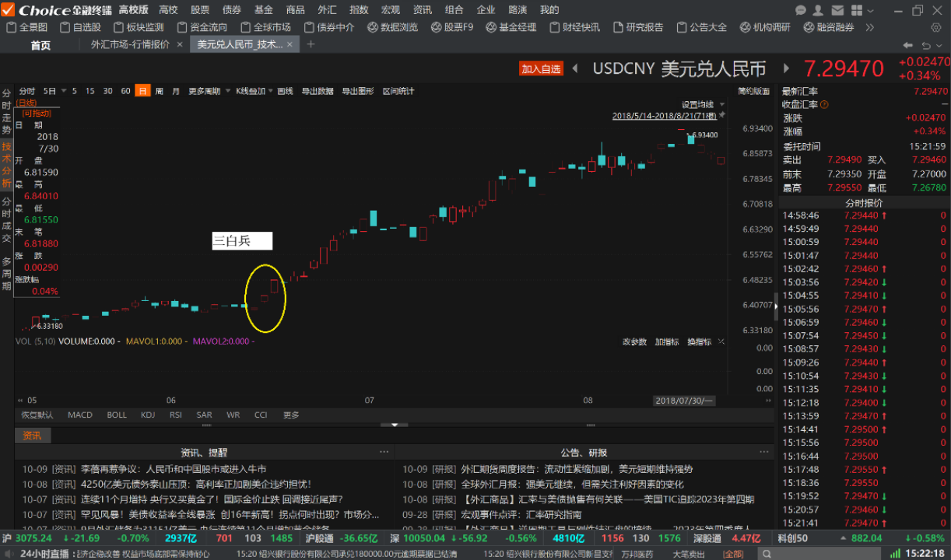Select the 周 weekly period
Image resolution: width=951 pixels, height=560 pixels.
(160, 91)
